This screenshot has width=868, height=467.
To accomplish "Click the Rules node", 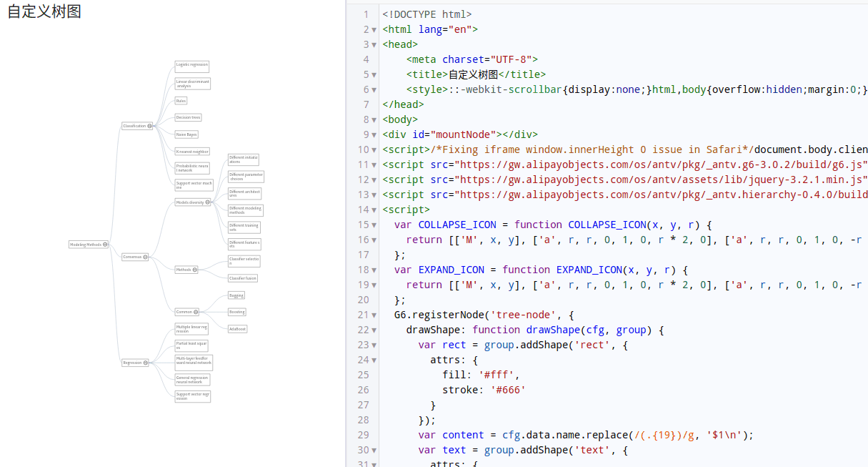I will coord(181,101).
